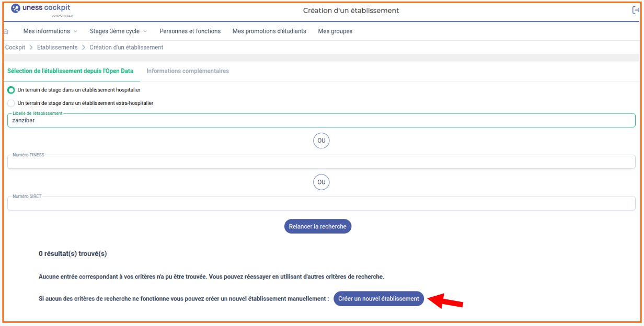Expand the Stages 3ème cycle dropdown
644x326 pixels.
tap(118, 31)
